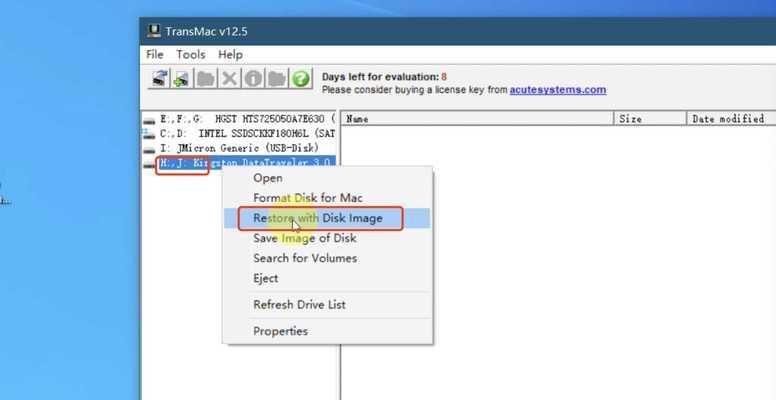Screen dimensions: 776x400
Task: Select the JMicron Generic (USB-Disk) drive row
Action: pyautogui.click(x=239, y=148)
